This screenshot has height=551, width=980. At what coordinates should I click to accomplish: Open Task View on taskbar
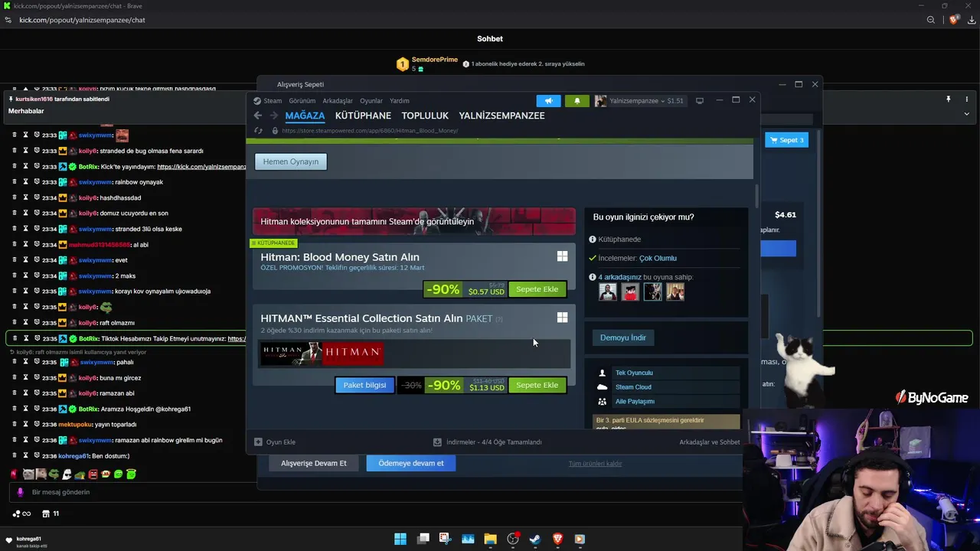tap(423, 540)
